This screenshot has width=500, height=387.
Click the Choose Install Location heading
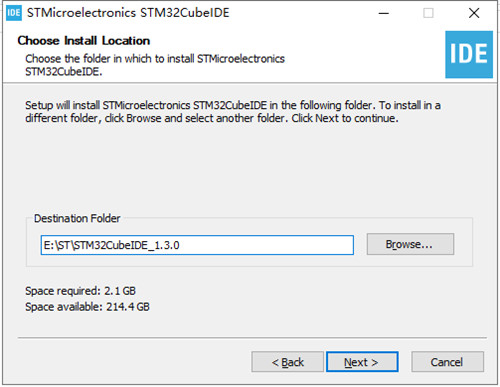point(84,41)
